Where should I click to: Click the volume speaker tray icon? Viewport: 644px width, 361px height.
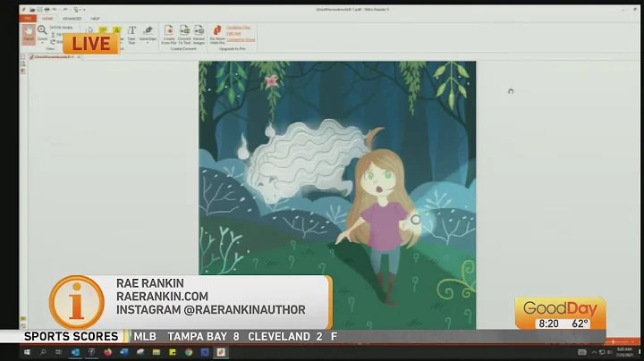coord(610,352)
